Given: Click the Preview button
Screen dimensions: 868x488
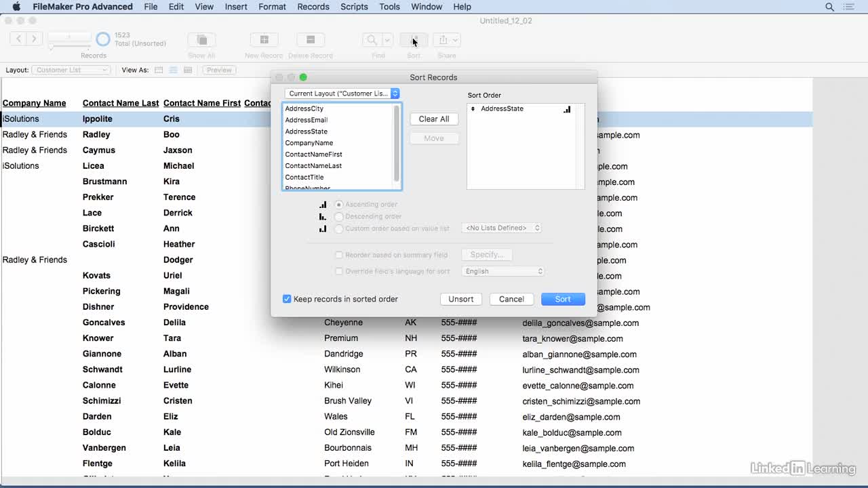Looking at the screenshot, I should tap(219, 70).
